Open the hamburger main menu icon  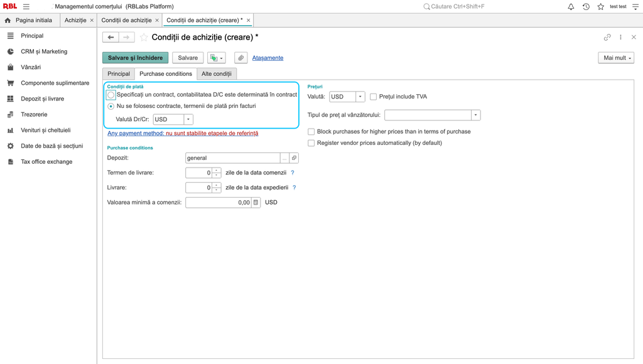[x=26, y=6]
